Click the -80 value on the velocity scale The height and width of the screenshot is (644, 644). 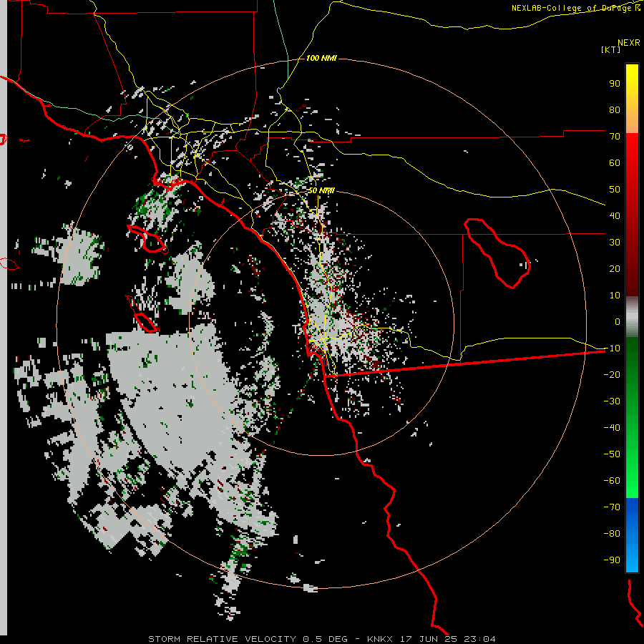(x=612, y=534)
